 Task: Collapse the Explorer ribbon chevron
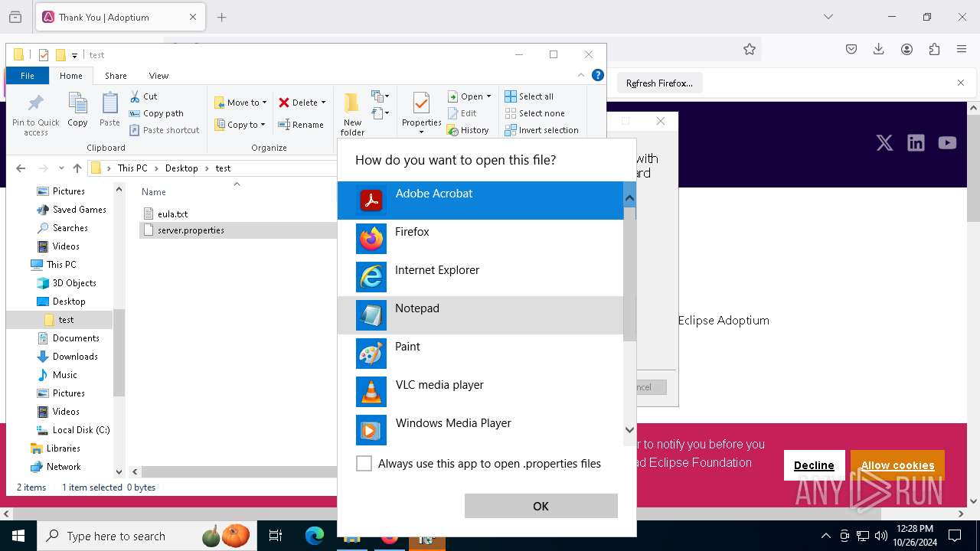tap(581, 75)
